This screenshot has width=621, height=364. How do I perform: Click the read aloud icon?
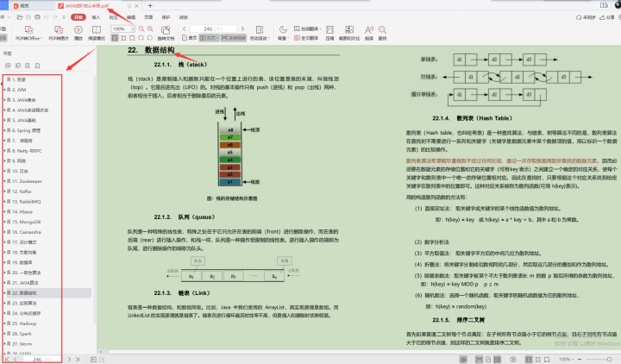point(369,29)
